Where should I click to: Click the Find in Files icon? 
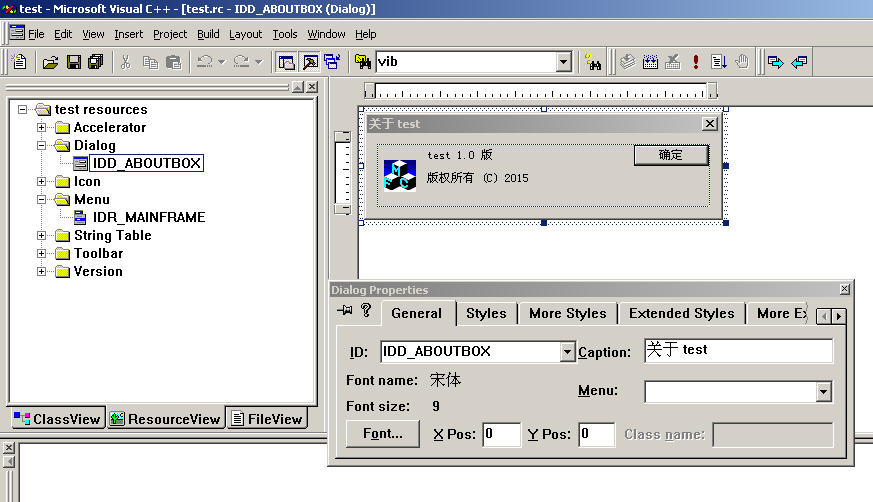[x=363, y=62]
